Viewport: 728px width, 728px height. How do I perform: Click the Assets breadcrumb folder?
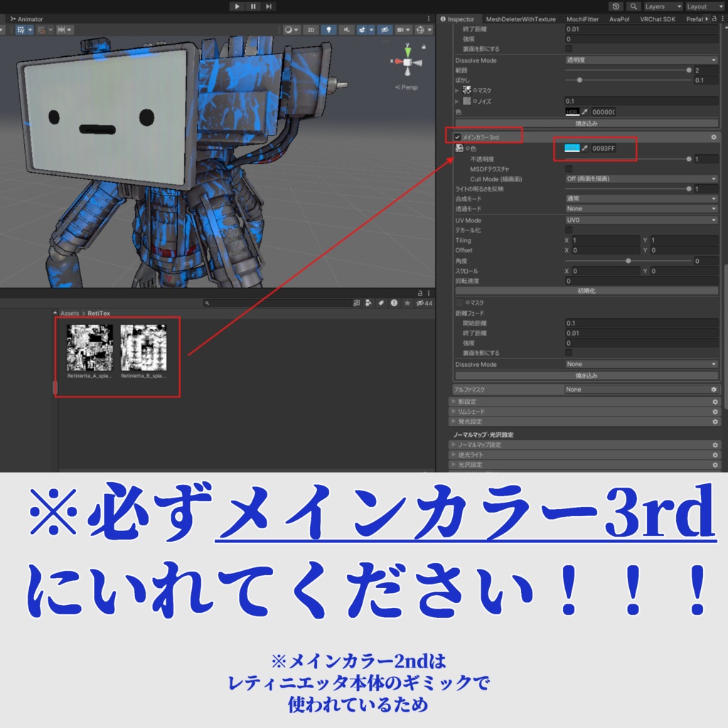click(x=70, y=314)
